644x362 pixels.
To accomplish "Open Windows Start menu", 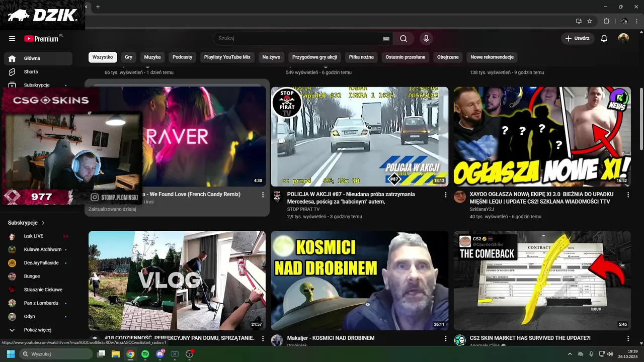I will (11, 354).
